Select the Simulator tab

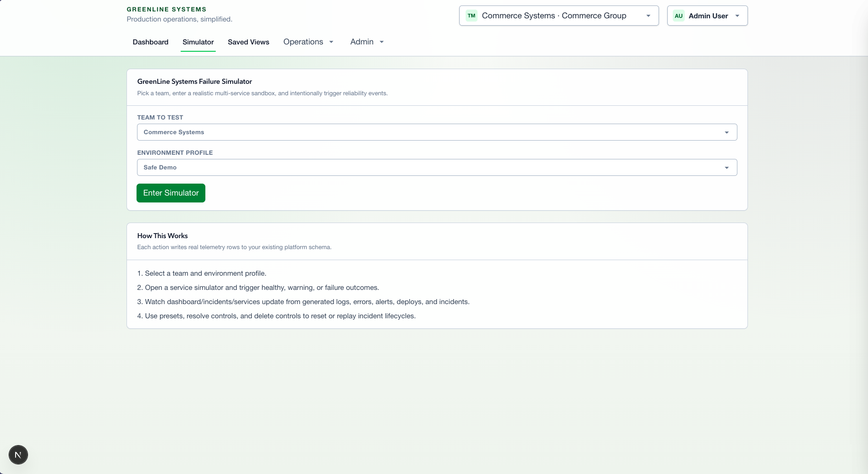pyautogui.click(x=198, y=42)
